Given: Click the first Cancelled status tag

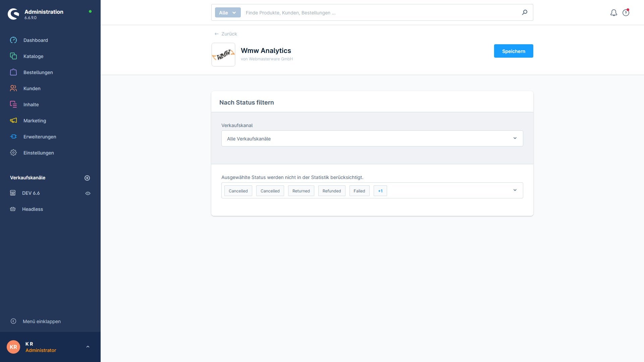Looking at the screenshot, I should tap(238, 191).
